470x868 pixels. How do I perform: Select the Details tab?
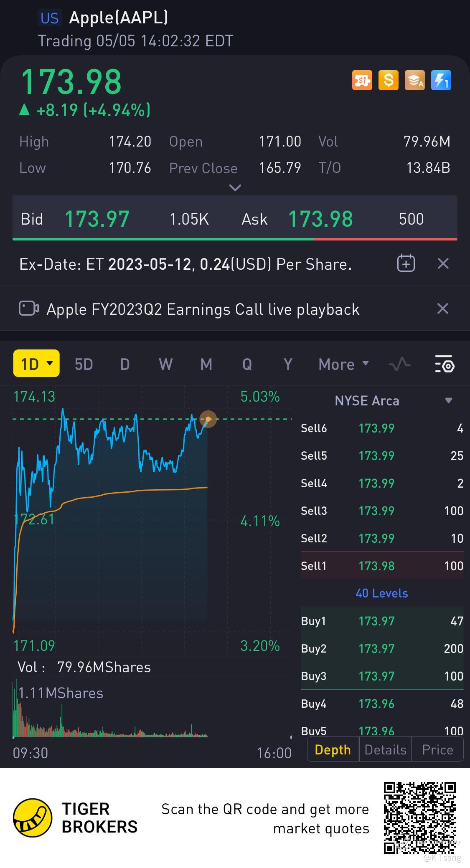pos(385,749)
